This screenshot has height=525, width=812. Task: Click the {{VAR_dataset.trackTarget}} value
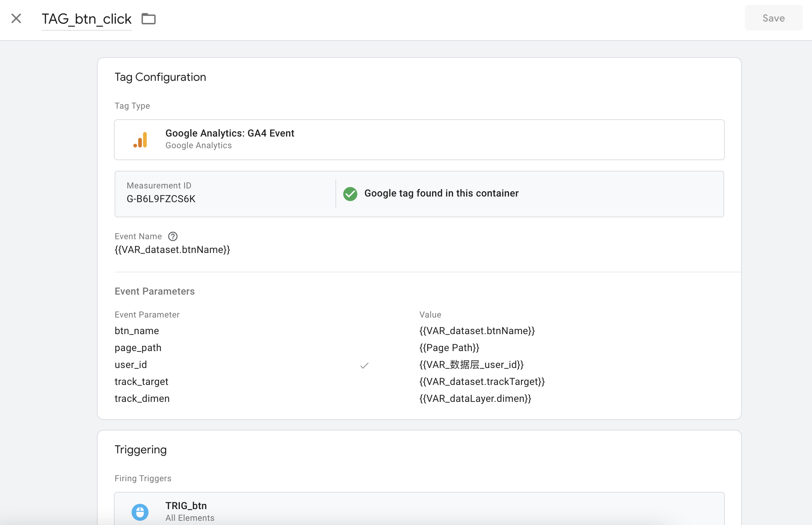coord(482,382)
